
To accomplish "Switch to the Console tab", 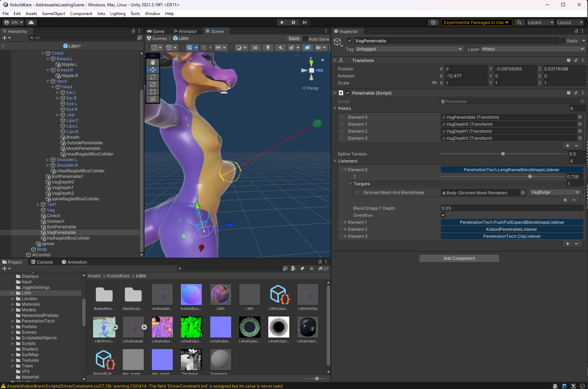I will click(x=42, y=262).
